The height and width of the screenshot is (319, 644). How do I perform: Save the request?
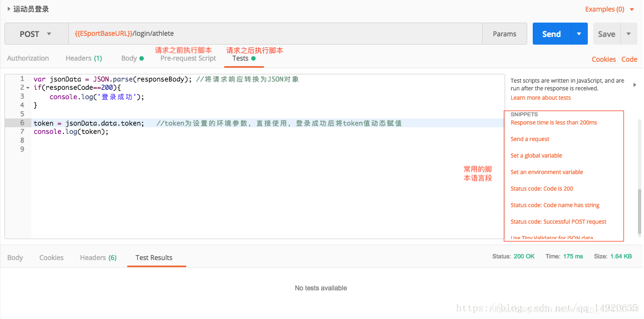coord(607,34)
